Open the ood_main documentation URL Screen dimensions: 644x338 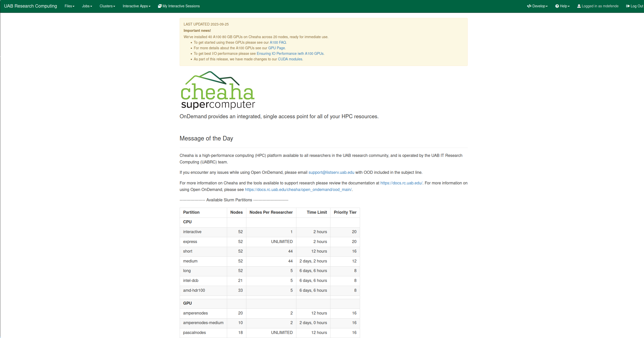pos(298,189)
